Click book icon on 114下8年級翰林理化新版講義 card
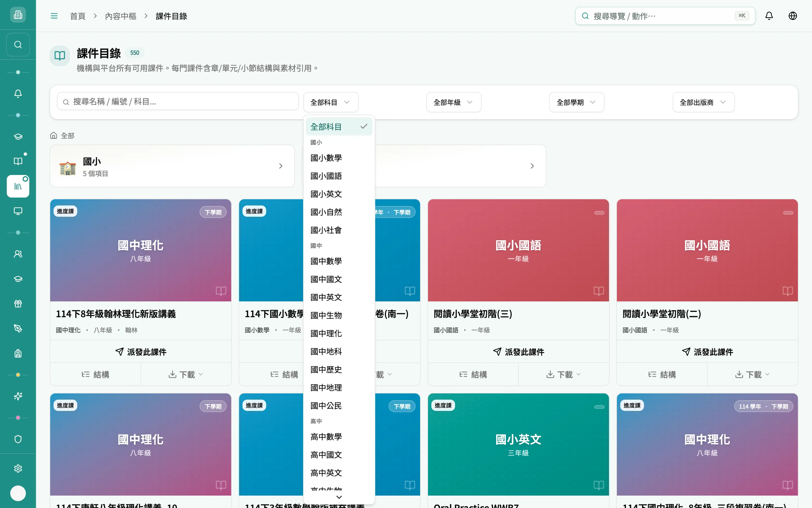Screen dimensions: 812x508 221,291
